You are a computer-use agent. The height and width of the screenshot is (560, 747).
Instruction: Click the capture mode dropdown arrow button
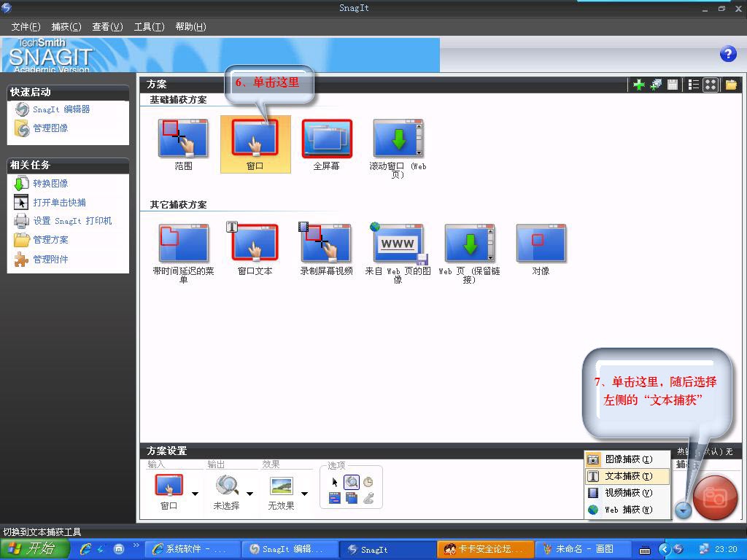(x=683, y=510)
